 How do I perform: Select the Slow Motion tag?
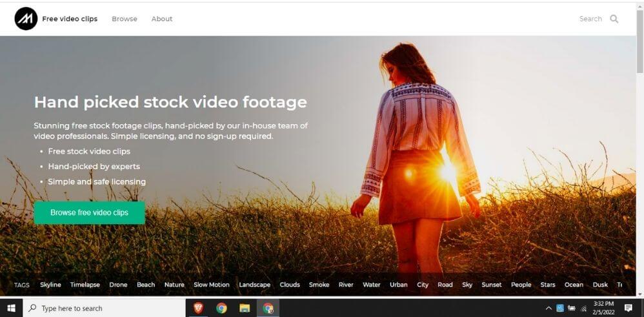point(212,285)
